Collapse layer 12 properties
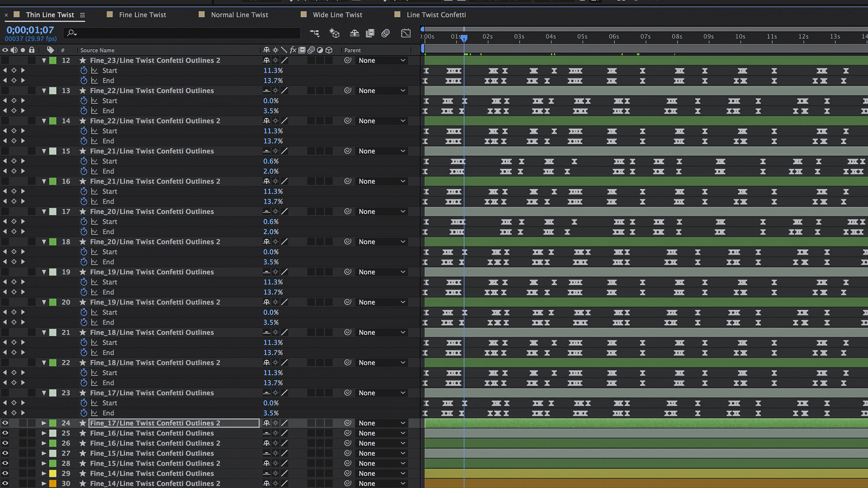Image resolution: width=868 pixels, height=488 pixels. [x=44, y=60]
